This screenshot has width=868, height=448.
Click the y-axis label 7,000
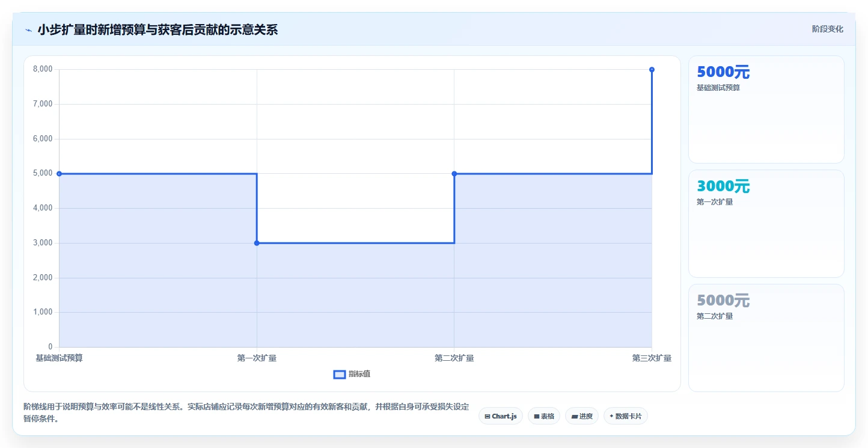tap(43, 104)
